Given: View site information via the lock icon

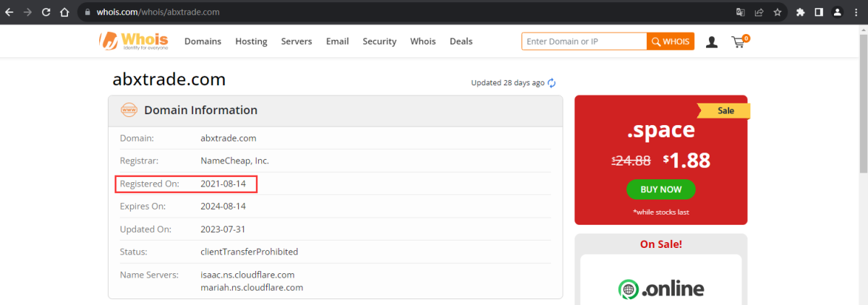Looking at the screenshot, I should click(x=86, y=12).
